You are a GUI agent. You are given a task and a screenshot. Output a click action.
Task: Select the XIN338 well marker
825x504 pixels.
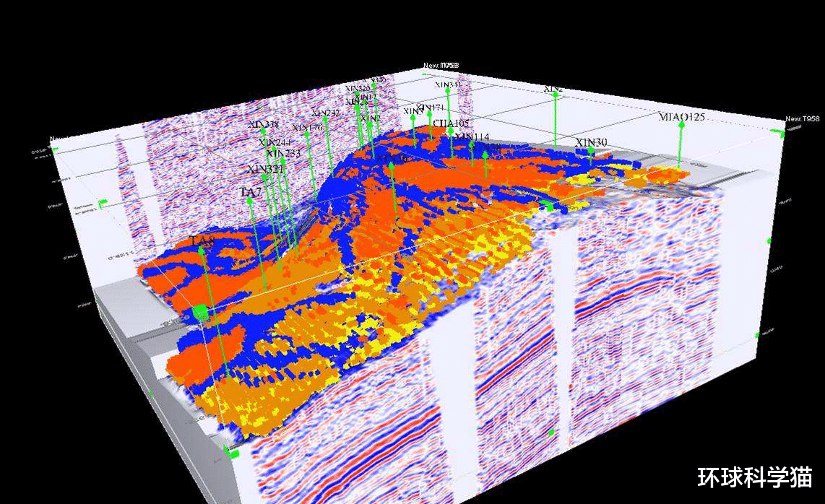pyautogui.click(x=263, y=131)
